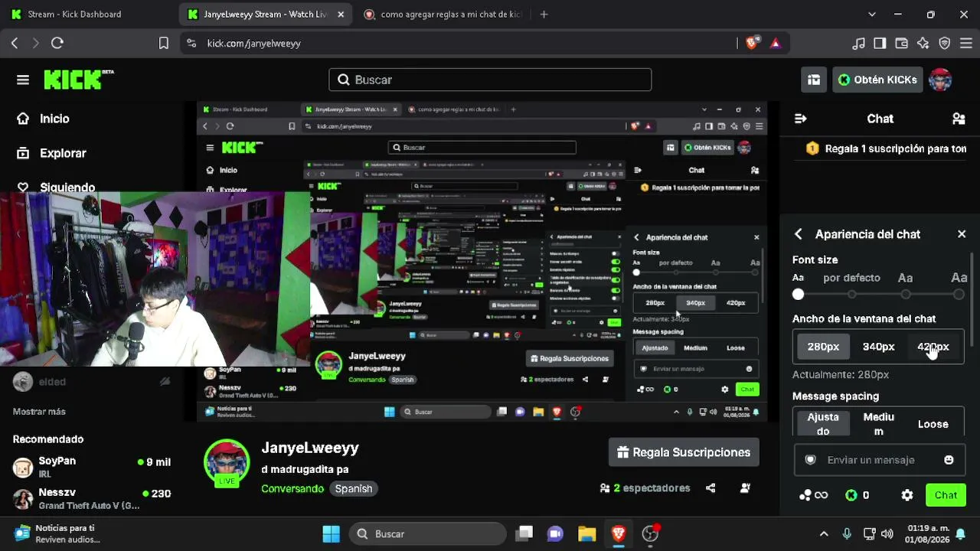The height and width of the screenshot is (551, 980).
Task: Share the stream using the share icon
Action: [710, 488]
